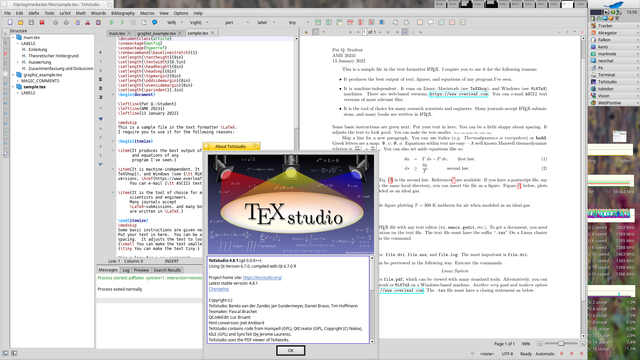Screen dimensions: 640x360
Task: Open the Options menu
Action: [x=181, y=13]
